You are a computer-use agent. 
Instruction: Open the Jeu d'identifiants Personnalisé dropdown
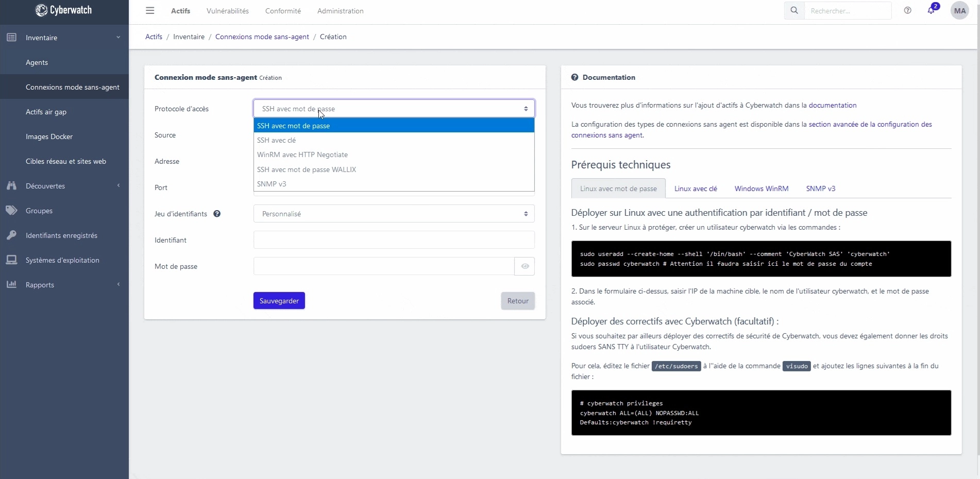coord(394,214)
